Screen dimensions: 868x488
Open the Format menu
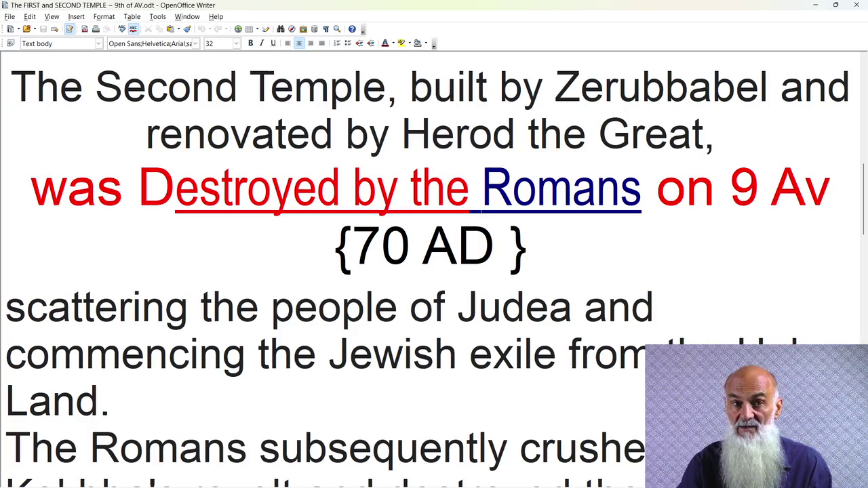point(104,16)
